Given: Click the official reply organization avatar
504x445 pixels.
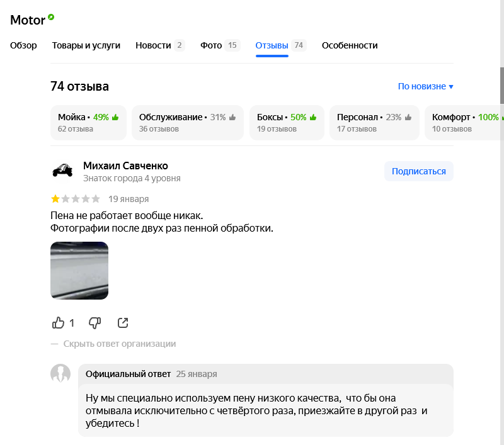Looking at the screenshot, I should (x=60, y=374).
